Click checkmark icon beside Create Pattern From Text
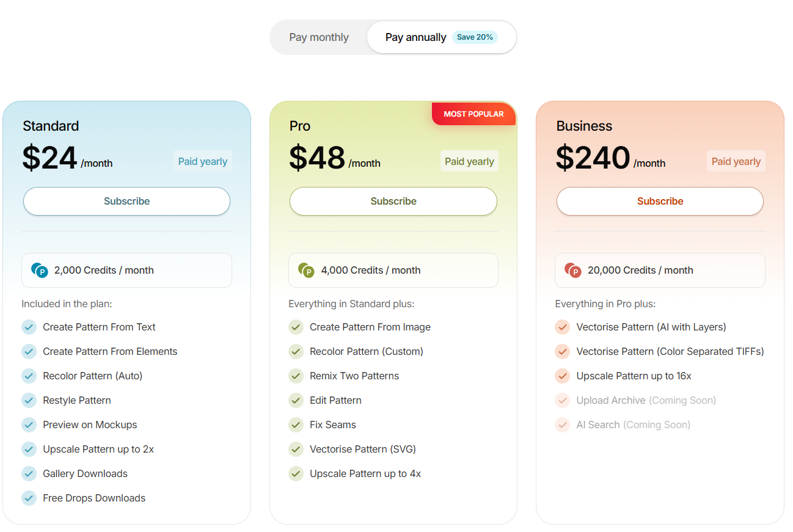Screen dimensions: 793x532 [x=29, y=327]
